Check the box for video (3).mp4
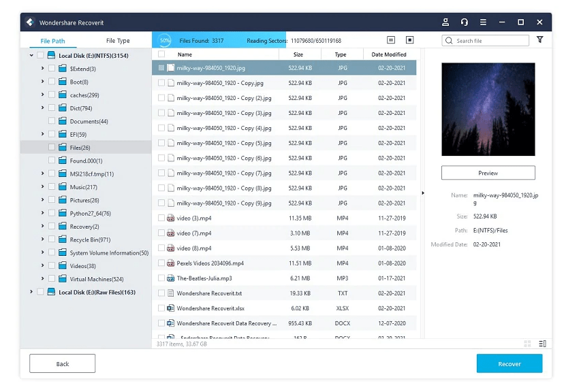This screenshot has width=581, height=392. tap(161, 218)
